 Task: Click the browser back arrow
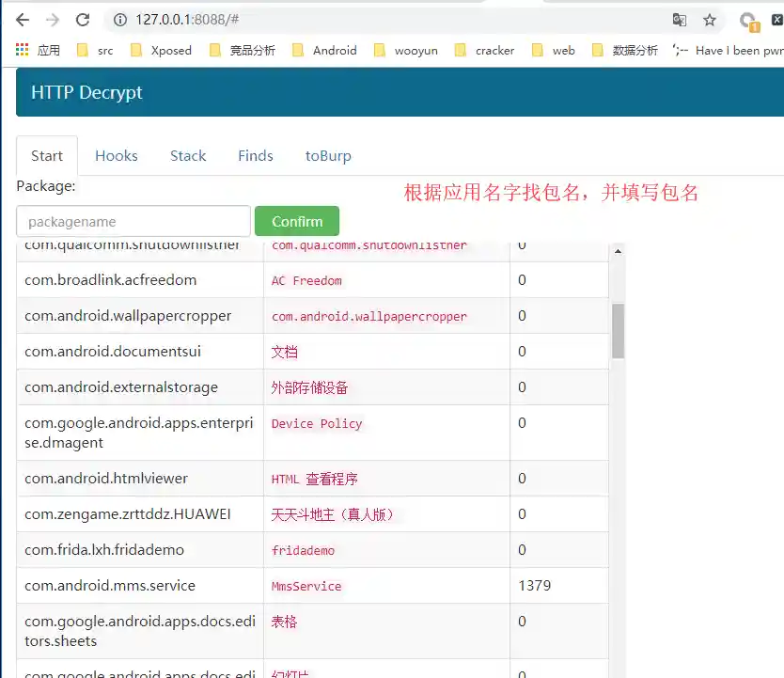pyautogui.click(x=23, y=20)
